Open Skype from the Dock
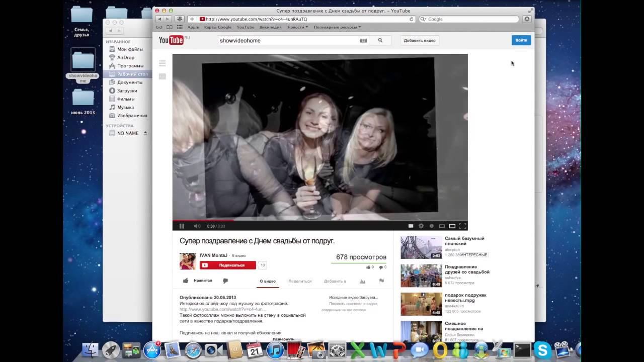The image size is (644, 362). click(x=542, y=350)
